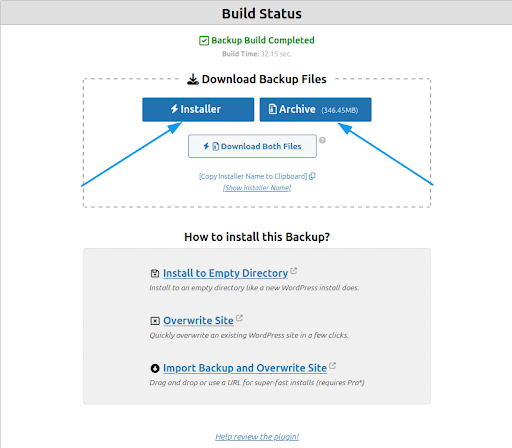Click external-link icon after Import Backup and Overwrite Site
The height and width of the screenshot is (448, 512).
(x=332, y=366)
